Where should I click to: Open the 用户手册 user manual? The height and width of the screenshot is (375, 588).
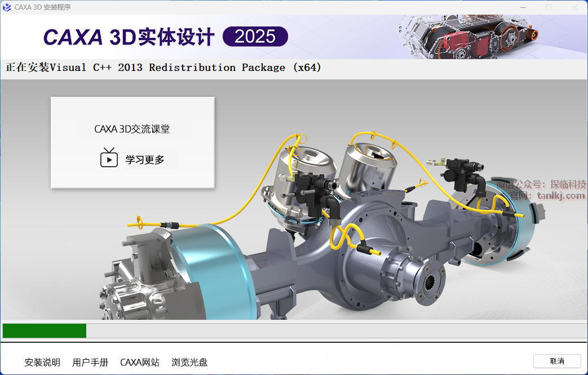90,362
